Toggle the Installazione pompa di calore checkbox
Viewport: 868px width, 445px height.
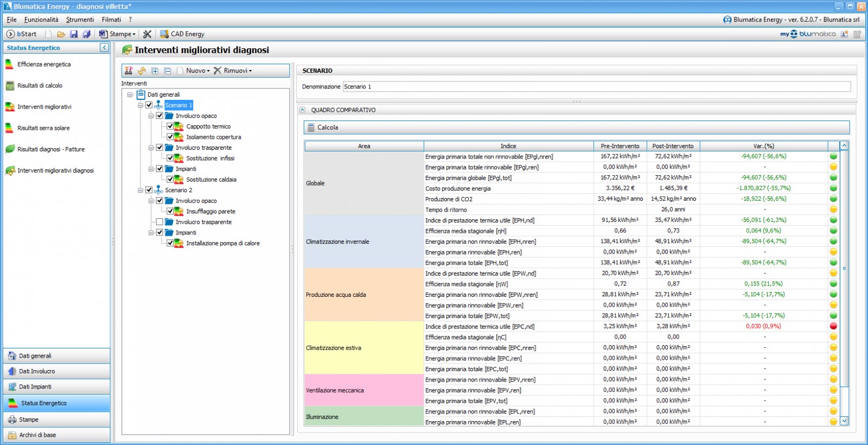tap(170, 243)
